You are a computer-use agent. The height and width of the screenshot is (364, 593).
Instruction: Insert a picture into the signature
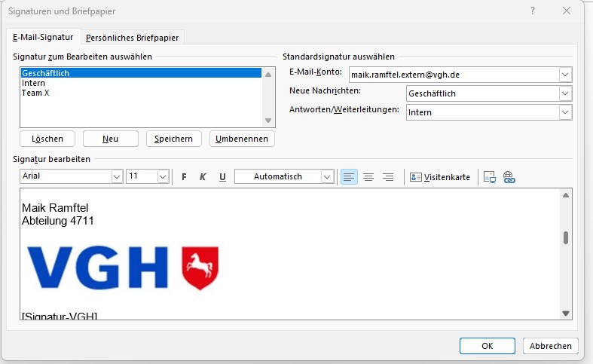[489, 176]
